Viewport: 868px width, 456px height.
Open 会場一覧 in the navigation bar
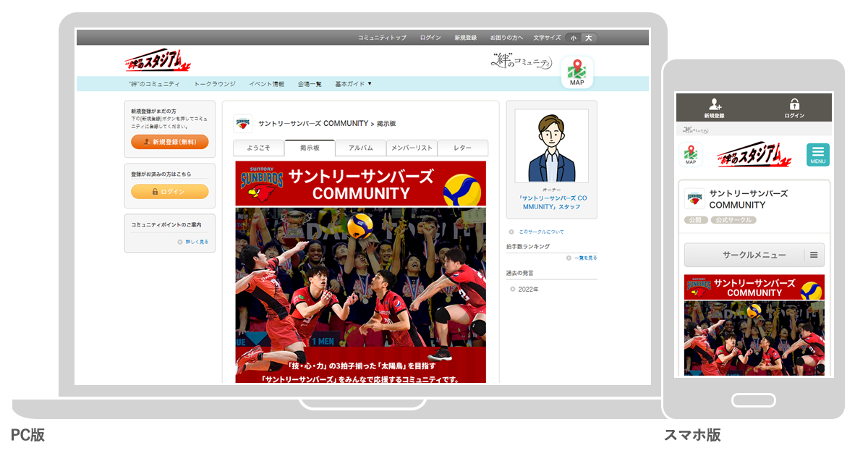click(310, 84)
